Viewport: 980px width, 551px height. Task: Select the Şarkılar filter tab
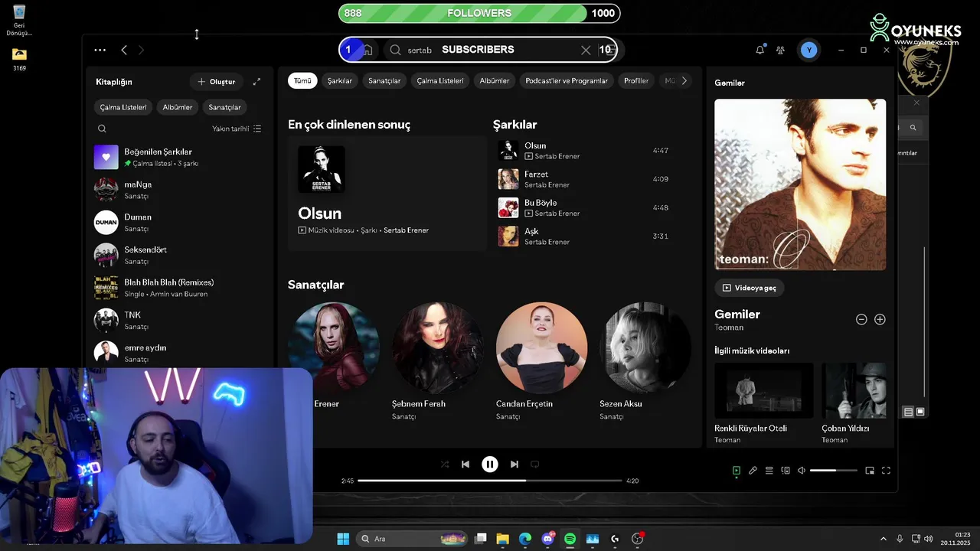(x=340, y=80)
